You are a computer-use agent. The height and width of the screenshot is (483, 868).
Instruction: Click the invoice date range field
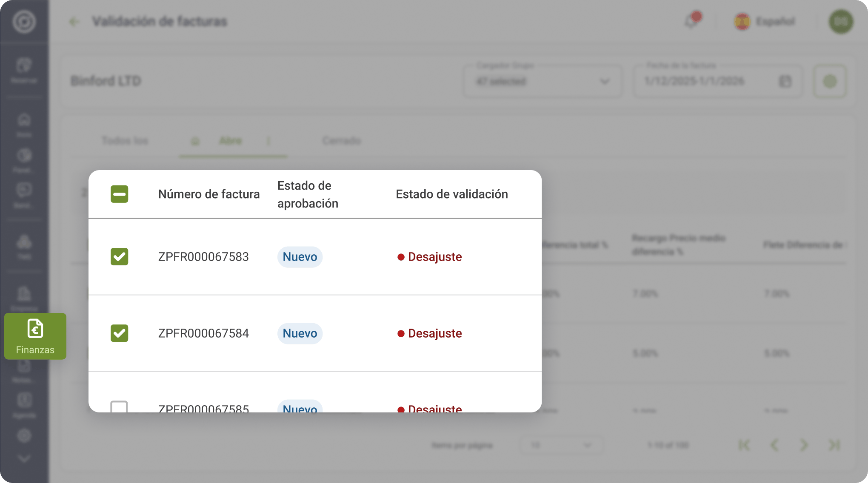(718, 81)
